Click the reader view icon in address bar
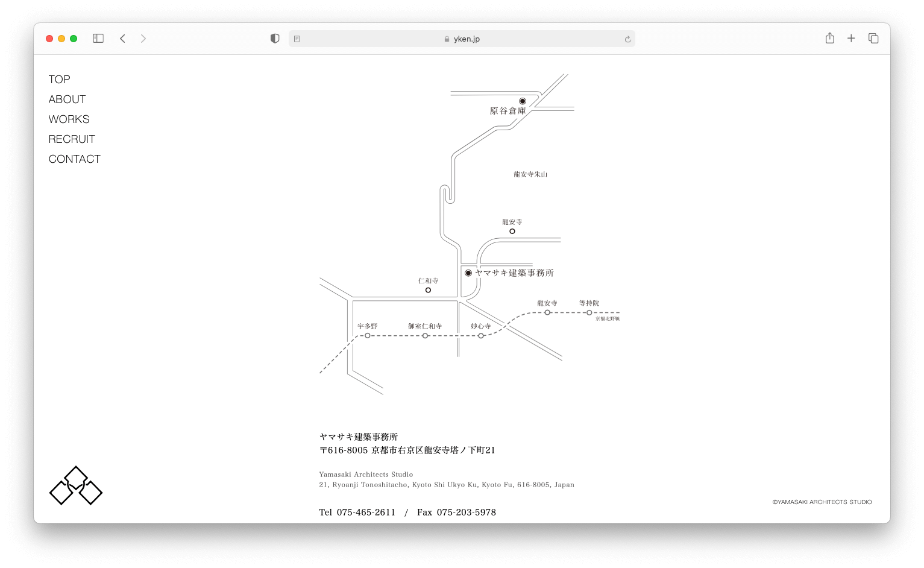This screenshot has width=924, height=568. [x=297, y=39]
